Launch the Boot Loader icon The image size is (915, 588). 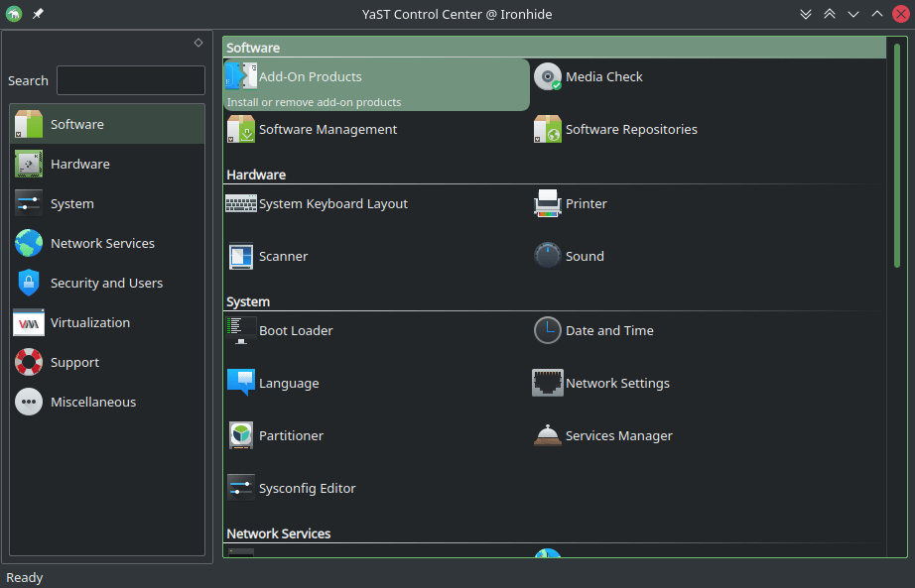(x=241, y=330)
